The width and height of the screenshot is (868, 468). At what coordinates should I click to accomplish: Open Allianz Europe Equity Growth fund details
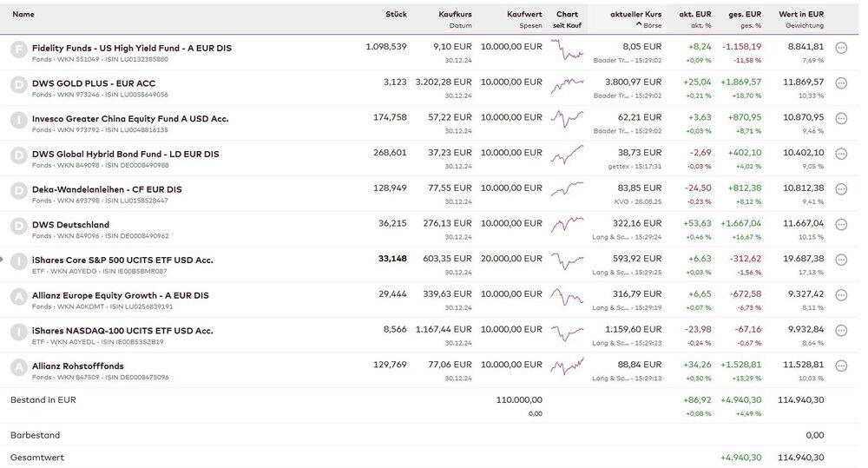click(120, 295)
